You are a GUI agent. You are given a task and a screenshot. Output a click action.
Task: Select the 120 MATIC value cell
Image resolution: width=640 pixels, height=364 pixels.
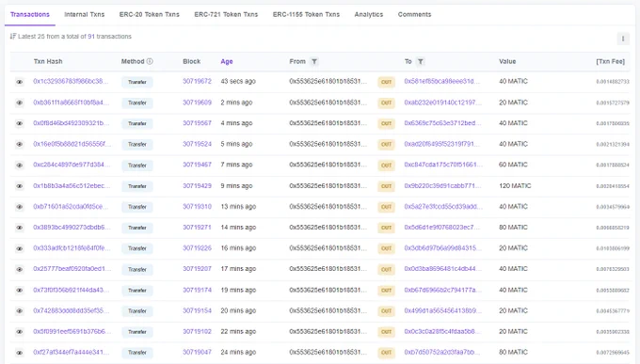click(515, 185)
